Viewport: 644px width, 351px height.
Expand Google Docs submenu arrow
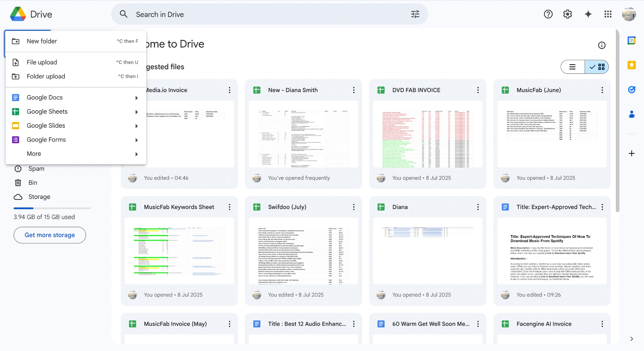pyautogui.click(x=136, y=98)
